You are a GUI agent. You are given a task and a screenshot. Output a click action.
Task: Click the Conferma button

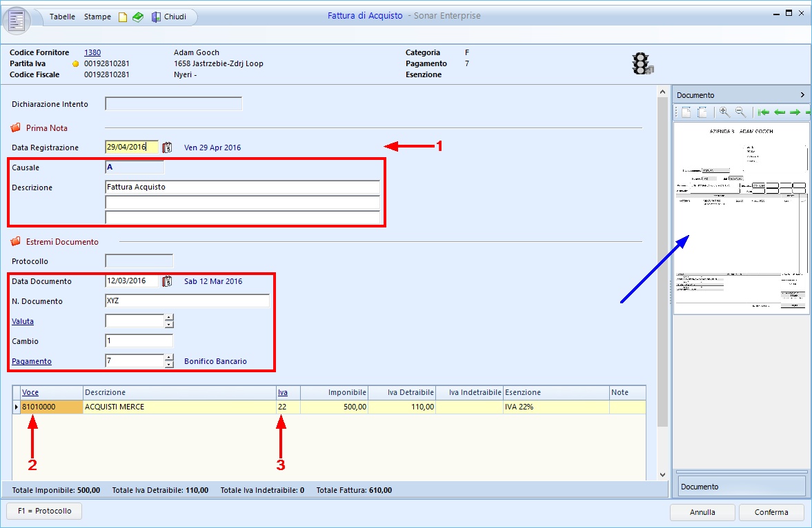(x=771, y=512)
